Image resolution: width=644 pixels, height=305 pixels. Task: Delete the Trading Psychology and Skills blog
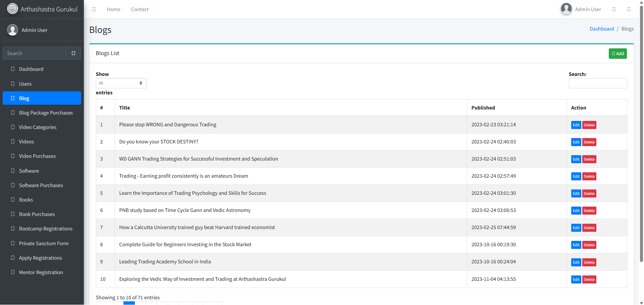(589, 193)
